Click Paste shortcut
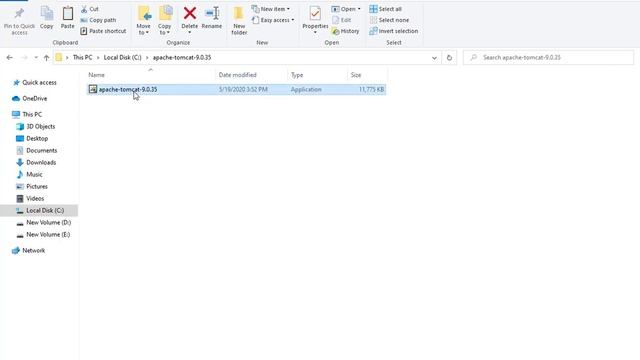Viewport: 640px width, 360px height. [103, 31]
